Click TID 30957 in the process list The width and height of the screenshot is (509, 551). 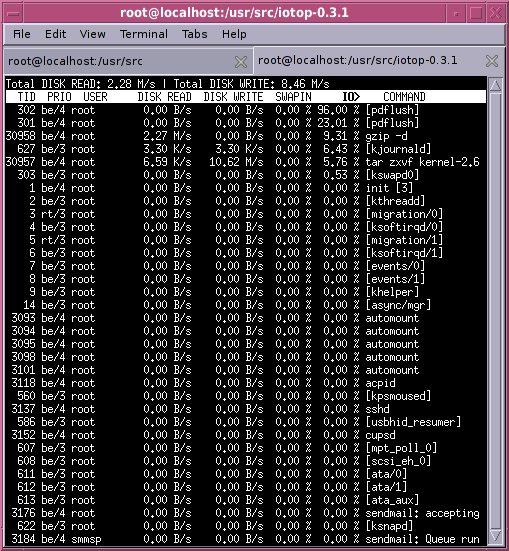coord(21,162)
